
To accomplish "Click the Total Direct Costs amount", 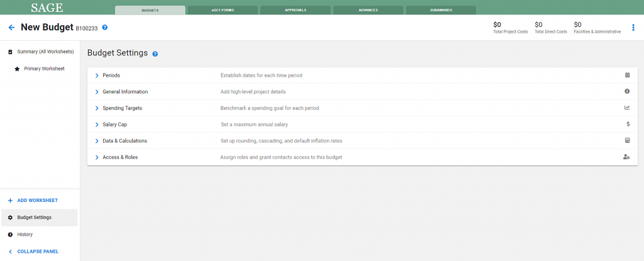I will (x=538, y=25).
